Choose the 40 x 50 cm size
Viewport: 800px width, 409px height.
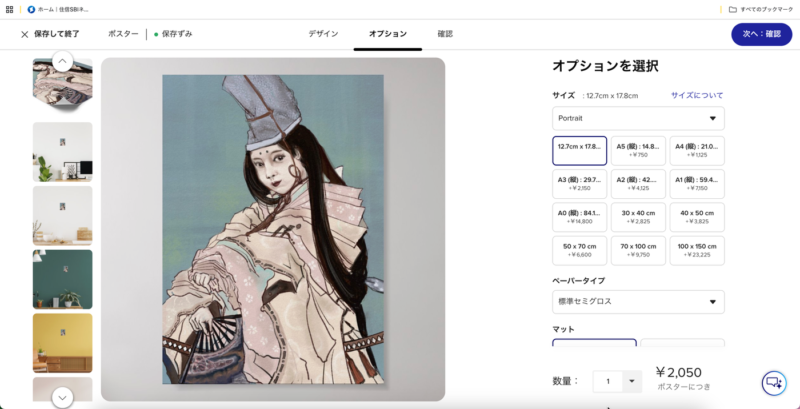(697, 217)
